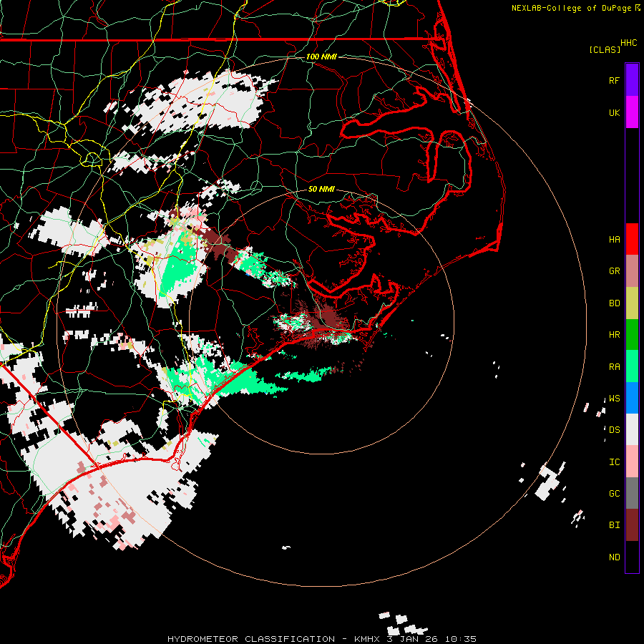Click the DS legend label

(x=614, y=430)
